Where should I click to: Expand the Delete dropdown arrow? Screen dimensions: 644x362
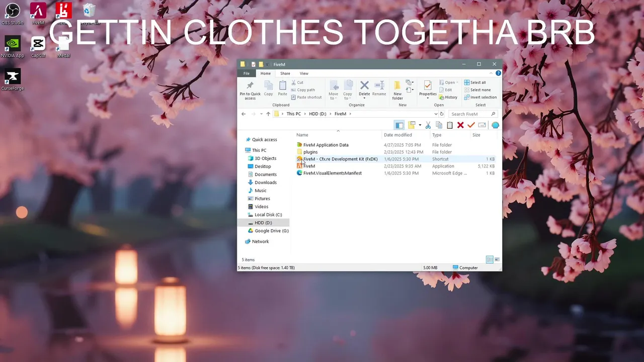click(364, 98)
